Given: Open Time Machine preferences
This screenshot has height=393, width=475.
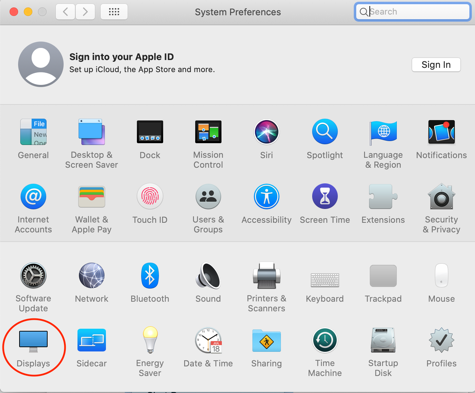Looking at the screenshot, I should pos(325,340).
